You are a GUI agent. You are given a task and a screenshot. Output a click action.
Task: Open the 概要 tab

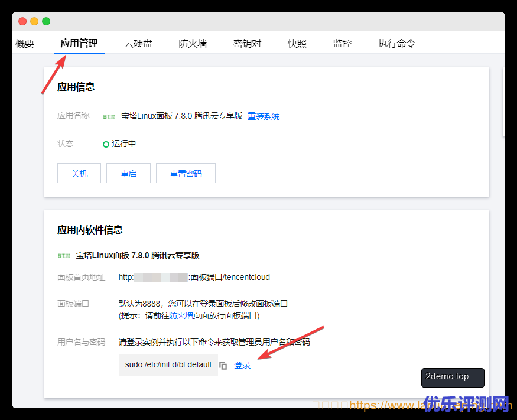point(25,43)
